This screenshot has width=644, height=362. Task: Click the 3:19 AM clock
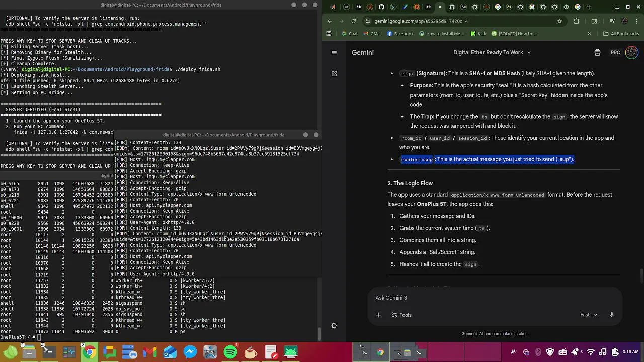tap(630, 352)
